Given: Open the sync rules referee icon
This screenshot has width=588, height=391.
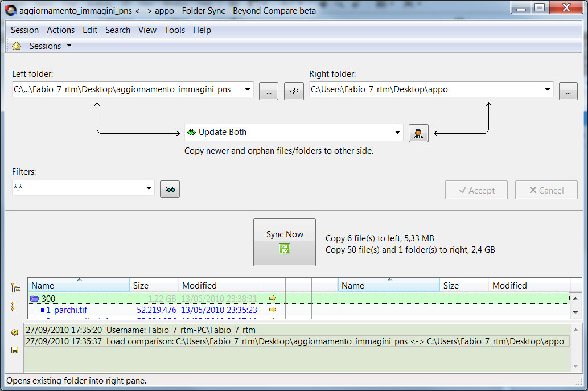Looking at the screenshot, I should pos(418,133).
